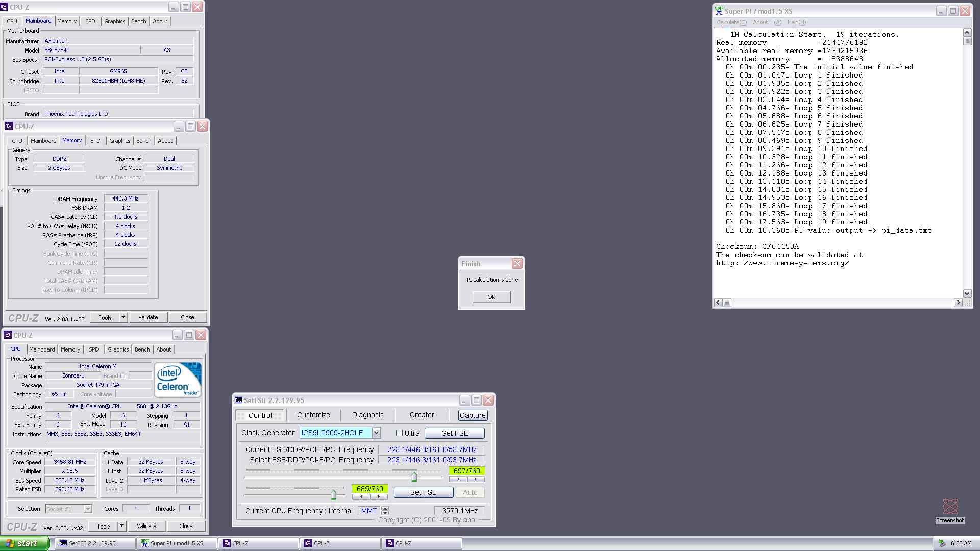The height and width of the screenshot is (551, 980).
Task: Click the Checksum: CF64153A line
Action: click(757, 247)
